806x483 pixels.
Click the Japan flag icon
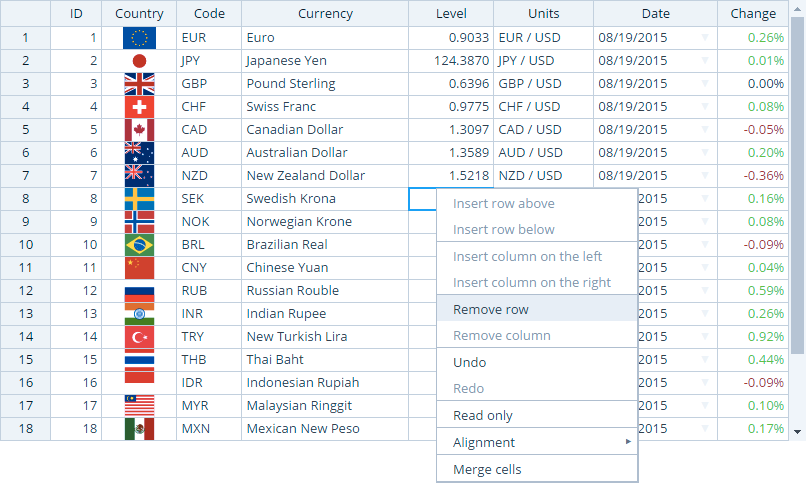(139, 61)
